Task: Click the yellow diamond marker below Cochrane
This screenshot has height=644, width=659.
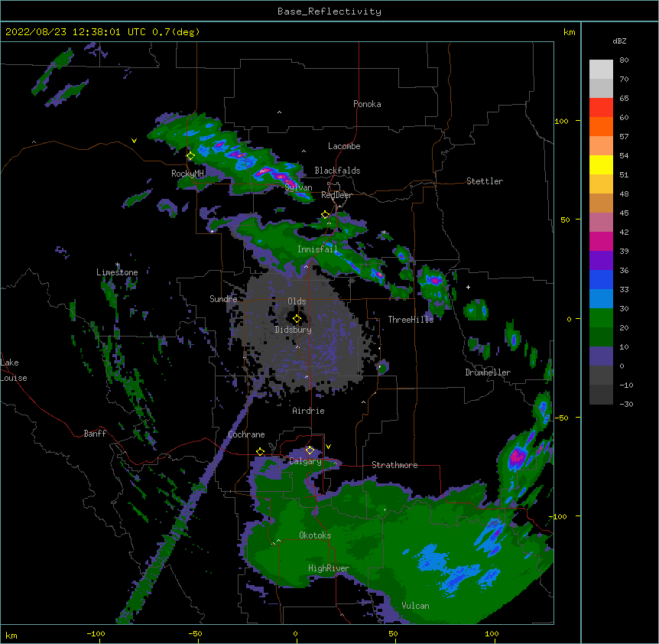Action: tap(260, 452)
